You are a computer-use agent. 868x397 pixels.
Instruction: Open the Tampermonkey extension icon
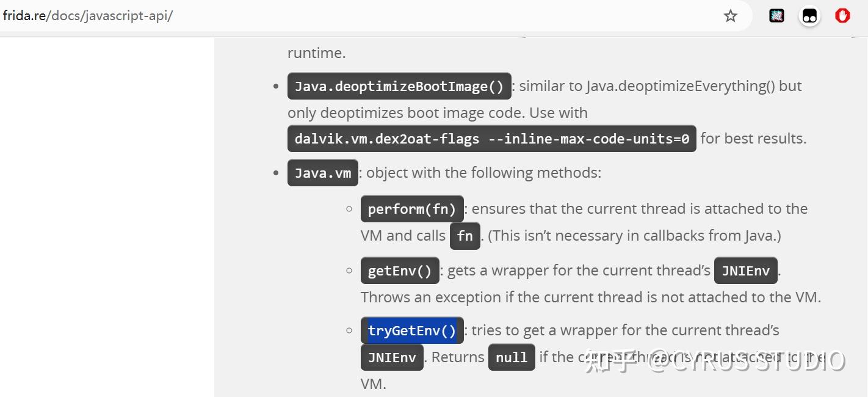point(809,16)
